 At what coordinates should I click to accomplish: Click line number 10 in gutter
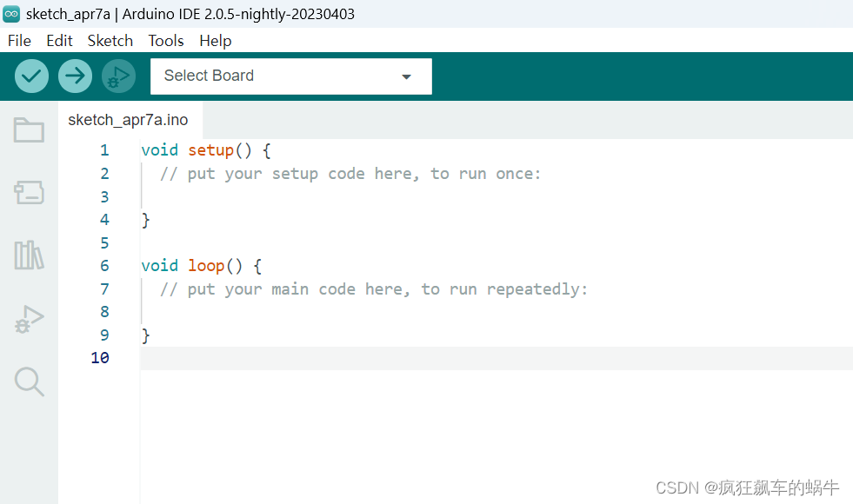coord(100,358)
